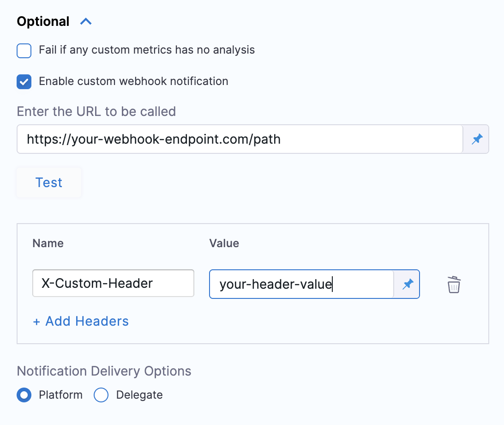Delete the header row with trash icon
Viewport: 504px width, 425px height.
[454, 285]
